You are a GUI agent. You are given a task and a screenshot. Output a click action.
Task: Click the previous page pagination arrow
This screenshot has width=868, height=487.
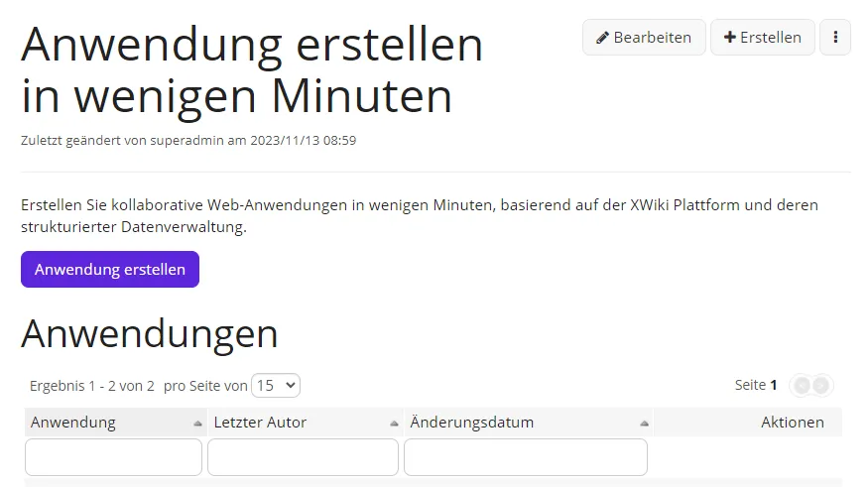point(802,385)
